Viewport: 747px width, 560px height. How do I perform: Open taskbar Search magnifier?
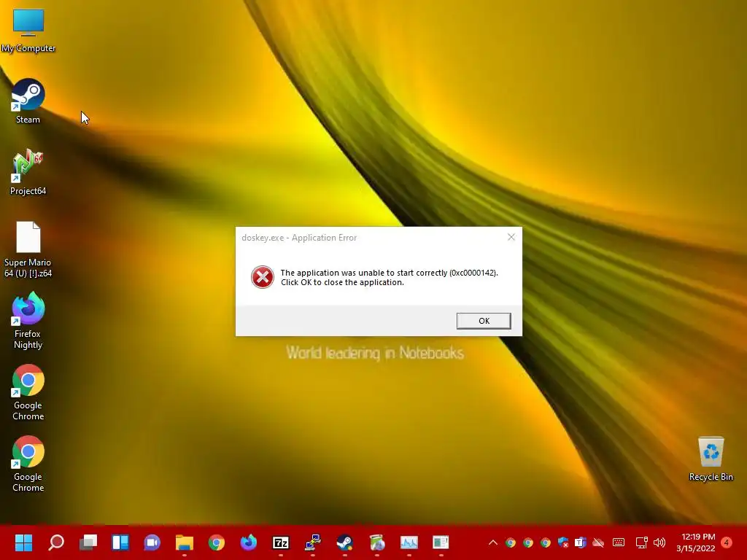click(56, 542)
